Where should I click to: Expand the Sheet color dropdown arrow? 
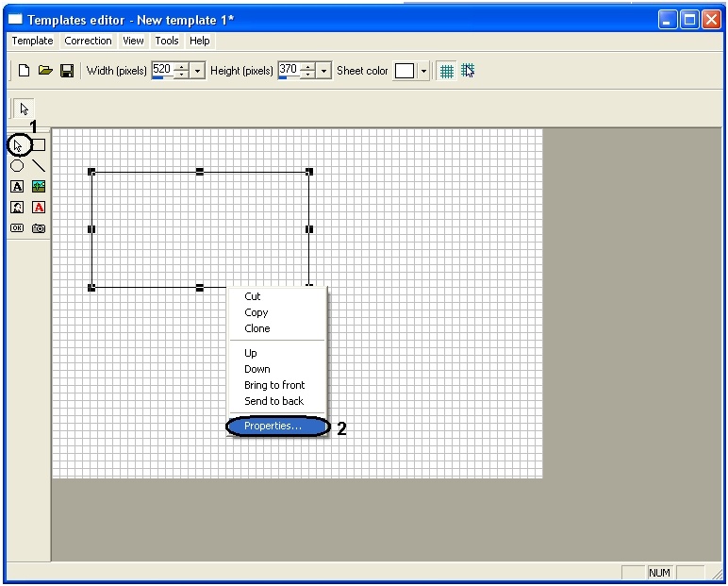click(423, 71)
